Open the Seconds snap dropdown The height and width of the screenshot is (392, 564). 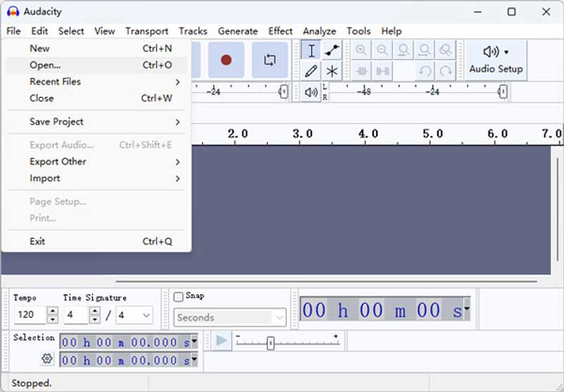[230, 317]
